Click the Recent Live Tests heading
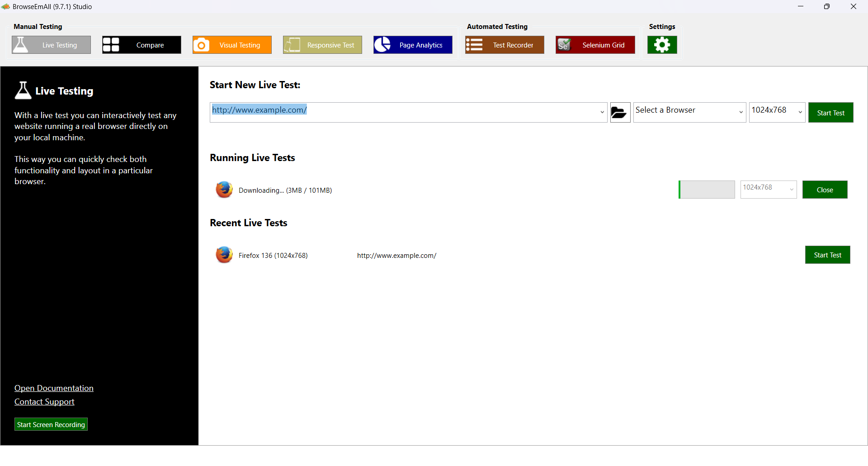The image size is (868, 466). click(249, 223)
